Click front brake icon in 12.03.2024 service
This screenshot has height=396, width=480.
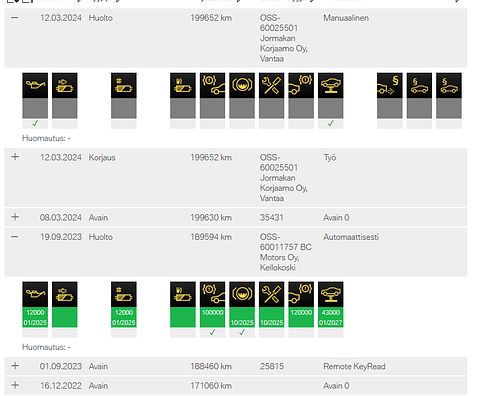click(x=212, y=85)
